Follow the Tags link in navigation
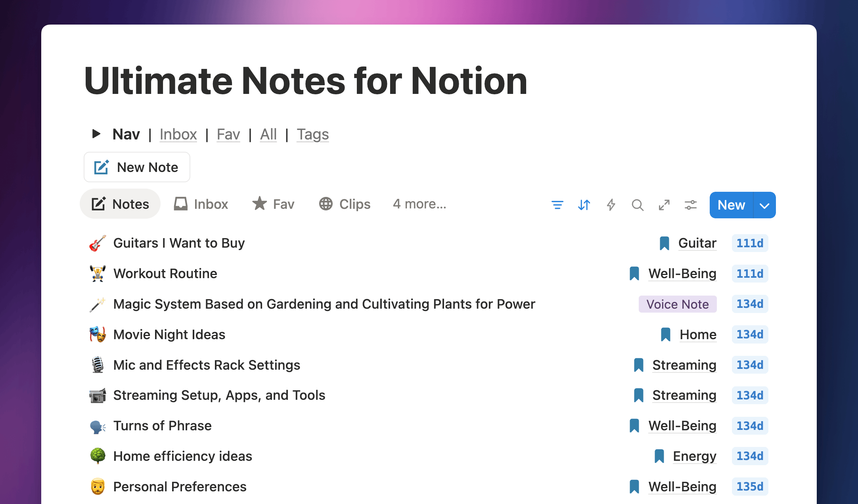Viewport: 858px width, 504px height. (312, 134)
